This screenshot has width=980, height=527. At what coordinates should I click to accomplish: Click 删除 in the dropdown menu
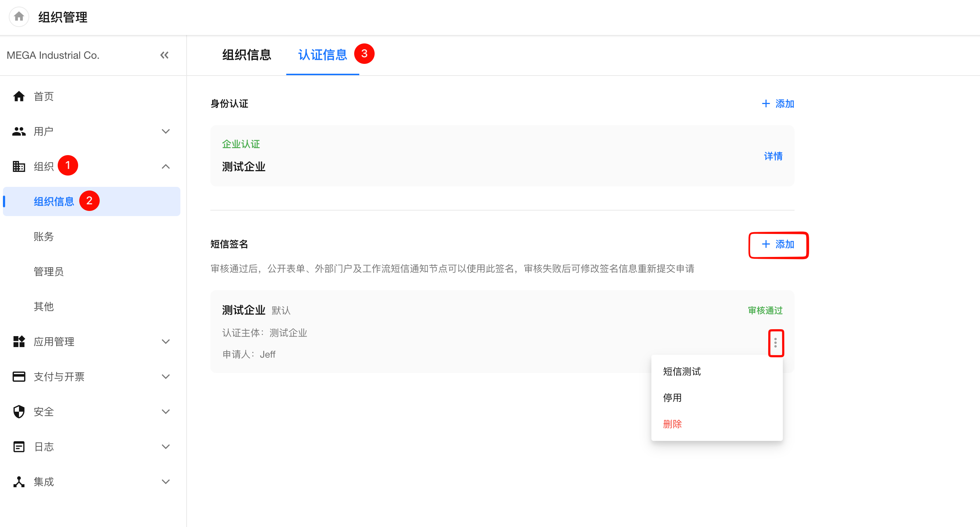pyautogui.click(x=672, y=424)
